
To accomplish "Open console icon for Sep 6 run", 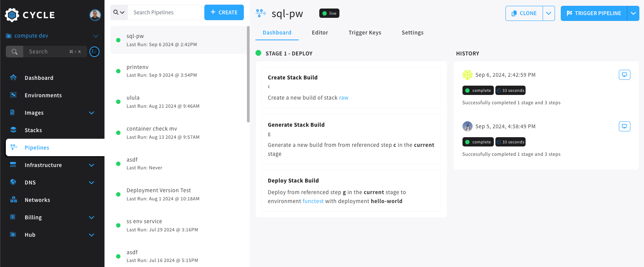I will coord(624,75).
